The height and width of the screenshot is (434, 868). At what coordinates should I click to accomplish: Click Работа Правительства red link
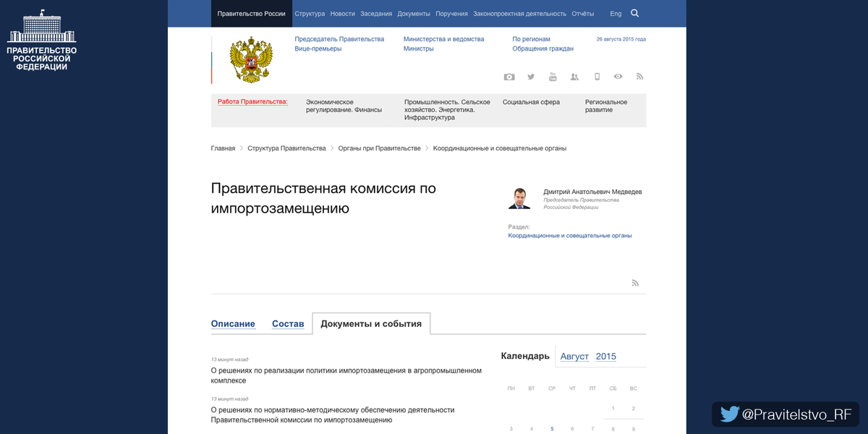click(x=252, y=102)
